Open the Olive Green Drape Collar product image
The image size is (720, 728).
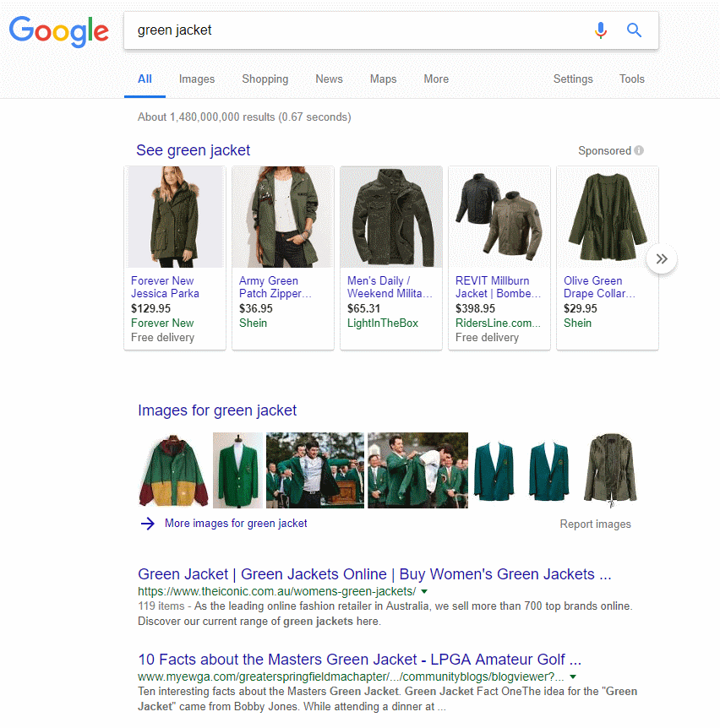(608, 217)
